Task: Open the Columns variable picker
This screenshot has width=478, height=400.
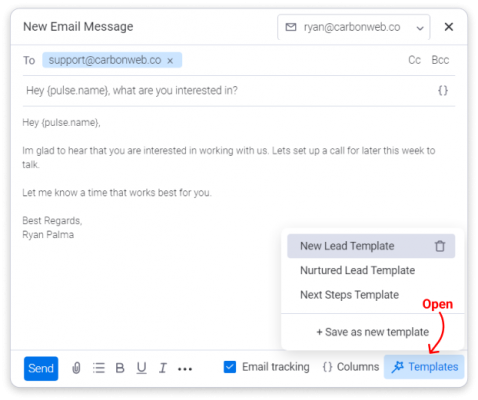Action: coord(351,367)
